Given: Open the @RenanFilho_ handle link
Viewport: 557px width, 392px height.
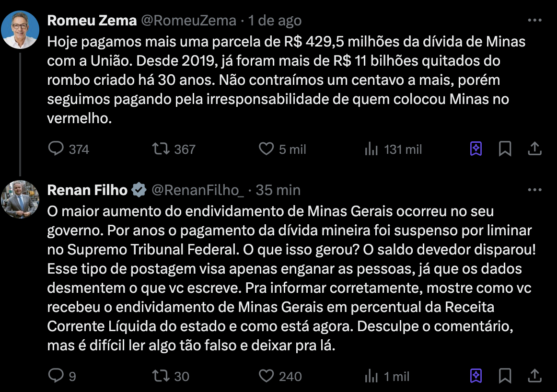Looking at the screenshot, I should pyautogui.click(x=198, y=190).
